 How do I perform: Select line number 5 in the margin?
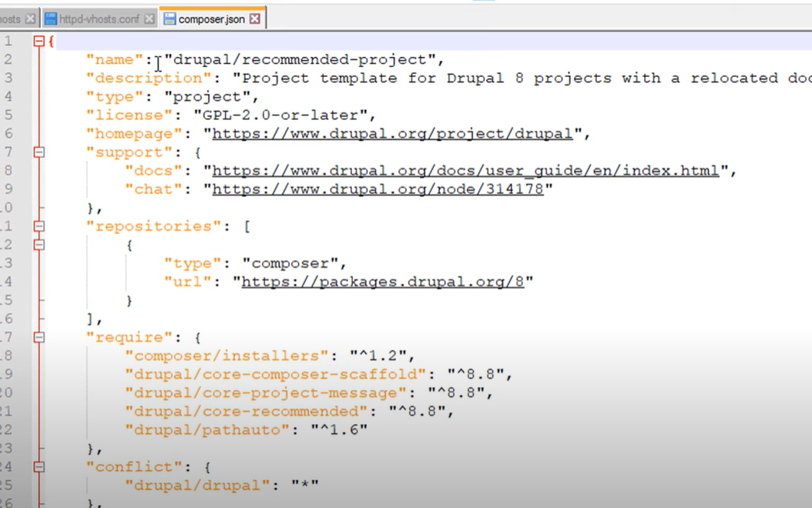click(8, 115)
